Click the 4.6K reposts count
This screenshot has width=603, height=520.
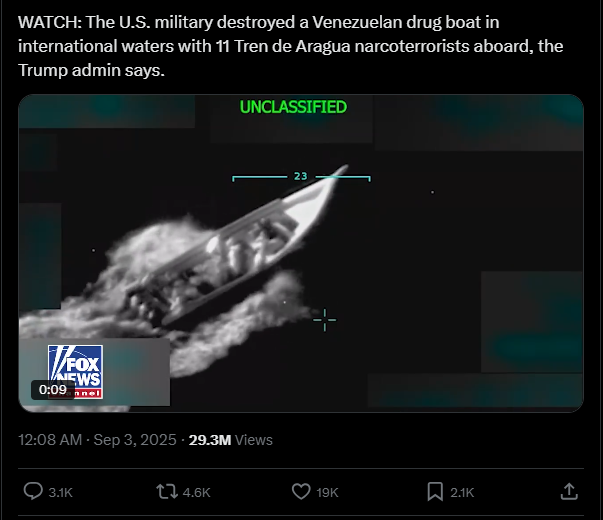click(197, 492)
